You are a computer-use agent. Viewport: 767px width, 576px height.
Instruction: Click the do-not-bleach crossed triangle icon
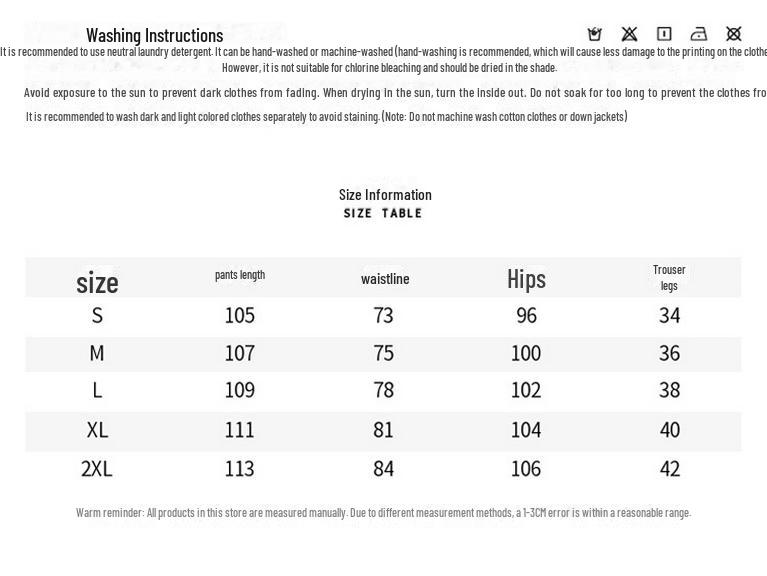629,34
